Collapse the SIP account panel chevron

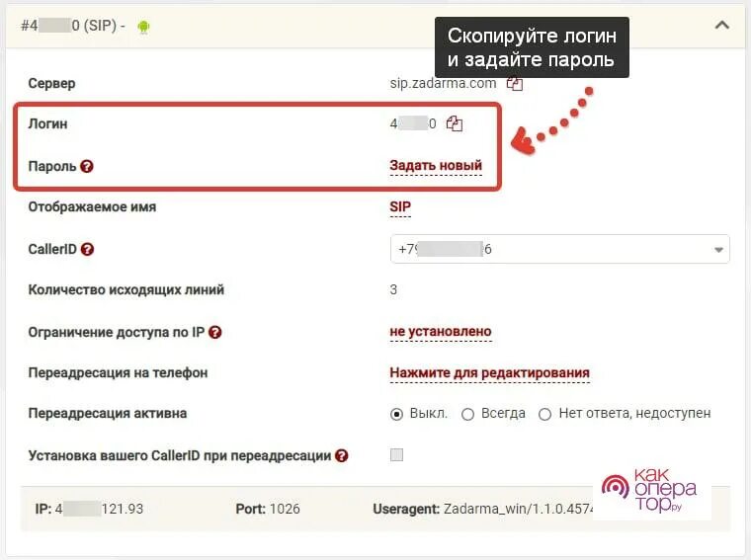(x=721, y=25)
